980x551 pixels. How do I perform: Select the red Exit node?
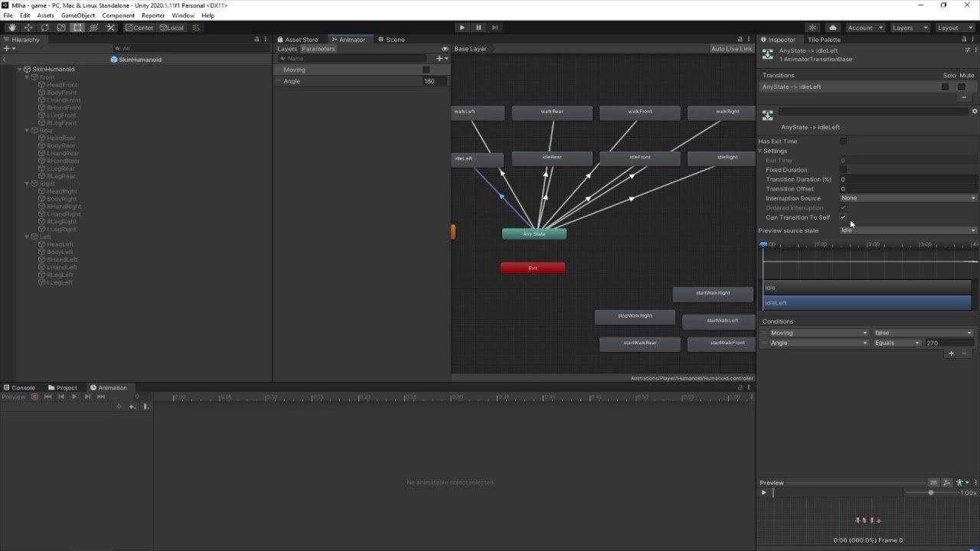[x=533, y=268]
